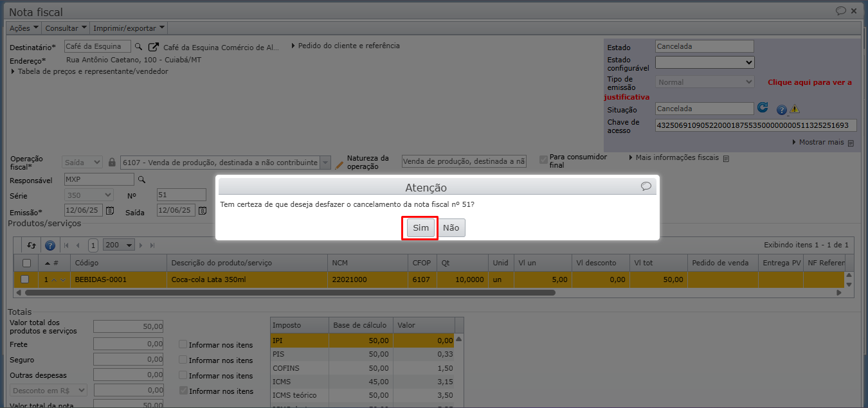Sort by the # column header
Image resolution: width=868 pixels, height=408 pixels.
tap(55, 263)
